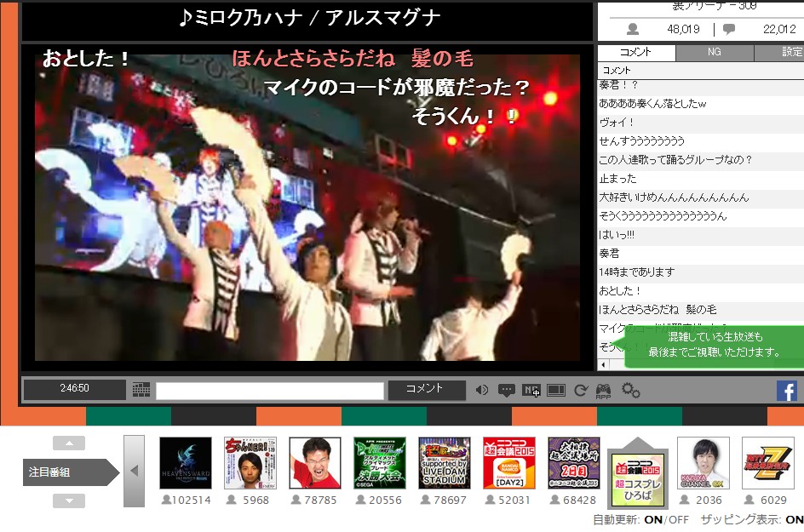This screenshot has height=532, width=804.
Task: Select comment おとした！ in comment list
Action: [x=700, y=291]
